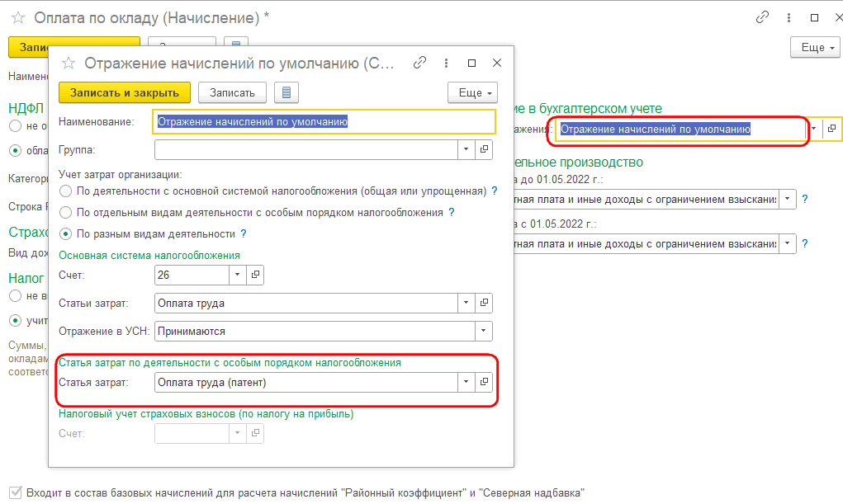This screenshot has height=504, width=843.
Task: Expand the main window's 'Отражение начислений по умолчанию' dropdown
Action: tap(814, 129)
